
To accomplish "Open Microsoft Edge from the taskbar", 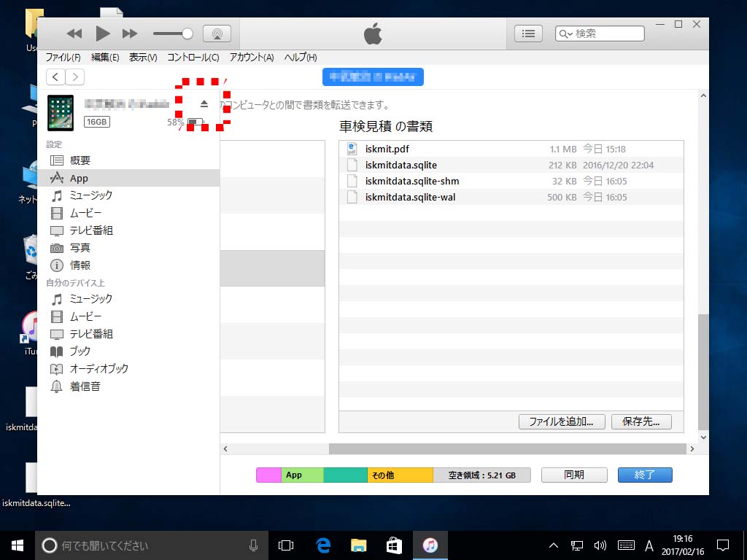I will click(323, 545).
